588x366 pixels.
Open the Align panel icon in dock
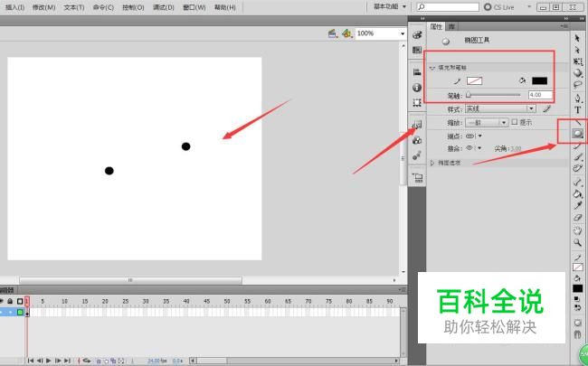[x=417, y=72]
